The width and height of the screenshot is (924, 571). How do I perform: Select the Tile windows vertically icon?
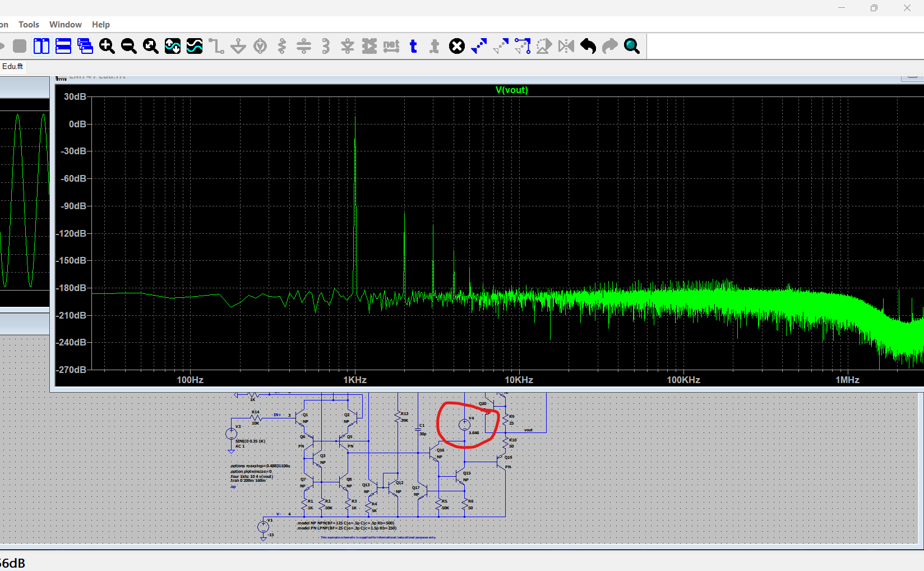coord(41,46)
